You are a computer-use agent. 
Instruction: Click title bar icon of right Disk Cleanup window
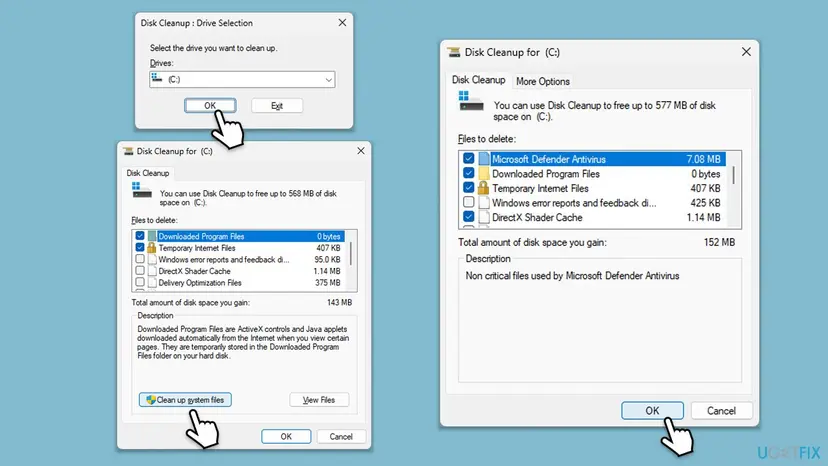coord(454,52)
